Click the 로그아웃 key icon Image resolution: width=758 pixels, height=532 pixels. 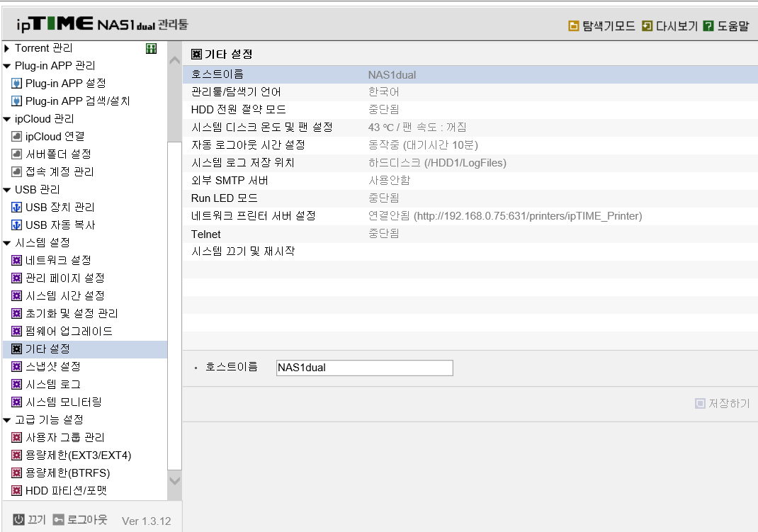(x=59, y=519)
